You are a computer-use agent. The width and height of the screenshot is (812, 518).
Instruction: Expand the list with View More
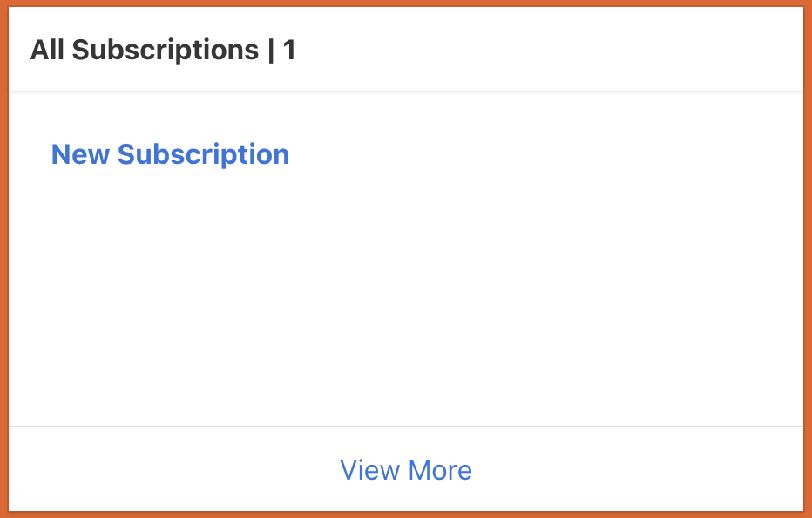pos(405,470)
